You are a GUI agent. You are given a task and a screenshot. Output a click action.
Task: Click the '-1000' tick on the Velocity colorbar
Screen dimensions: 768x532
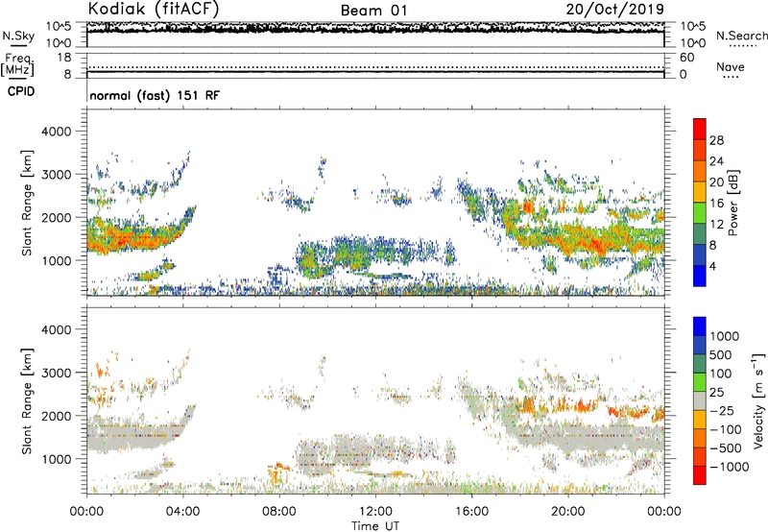pos(730,467)
